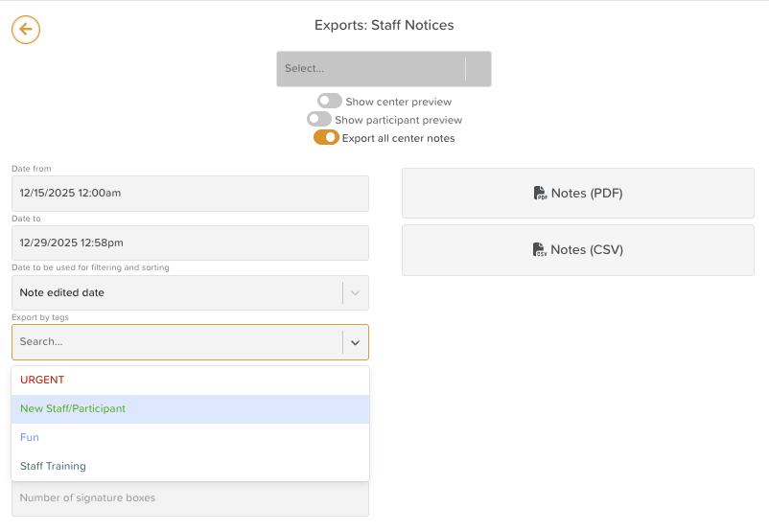
Task: Click the orange back arrow icon
Action: point(26,30)
